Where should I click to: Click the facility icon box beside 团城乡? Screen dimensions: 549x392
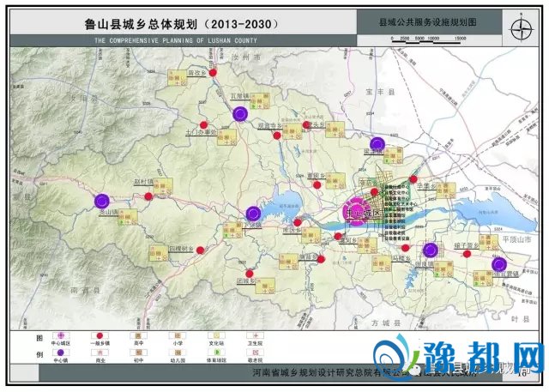[267, 286]
